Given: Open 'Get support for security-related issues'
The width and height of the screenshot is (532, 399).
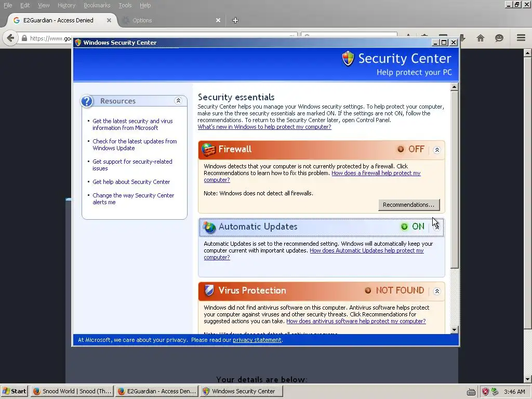Looking at the screenshot, I should pyautogui.click(x=132, y=165).
